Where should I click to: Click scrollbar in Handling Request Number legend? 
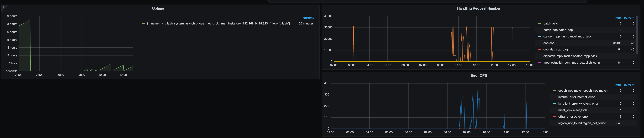point(637,35)
